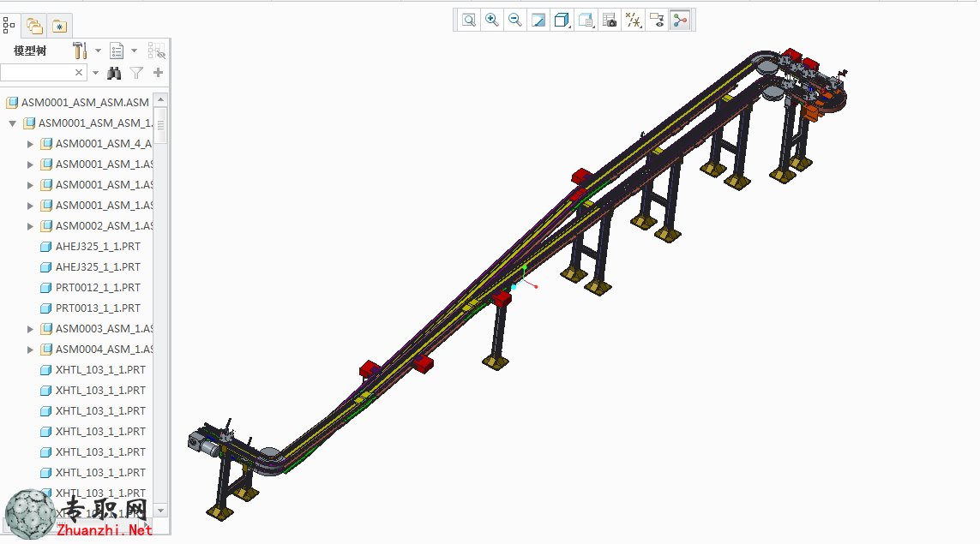Collapse the ASM0001_ASM_ASM_1 node
This screenshot has width=980, height=544.
13,123
